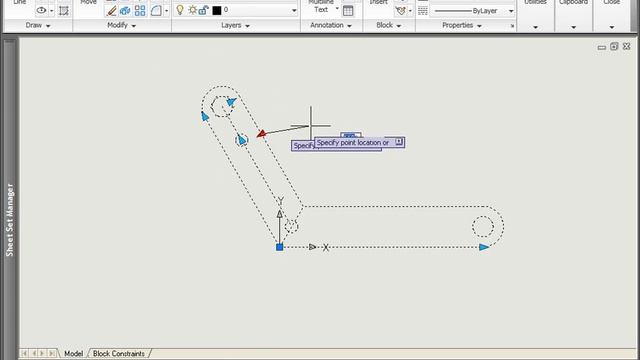Select the Stretch tool in Modify panel
Screen dimensions: 640x360
coord(125,11)
